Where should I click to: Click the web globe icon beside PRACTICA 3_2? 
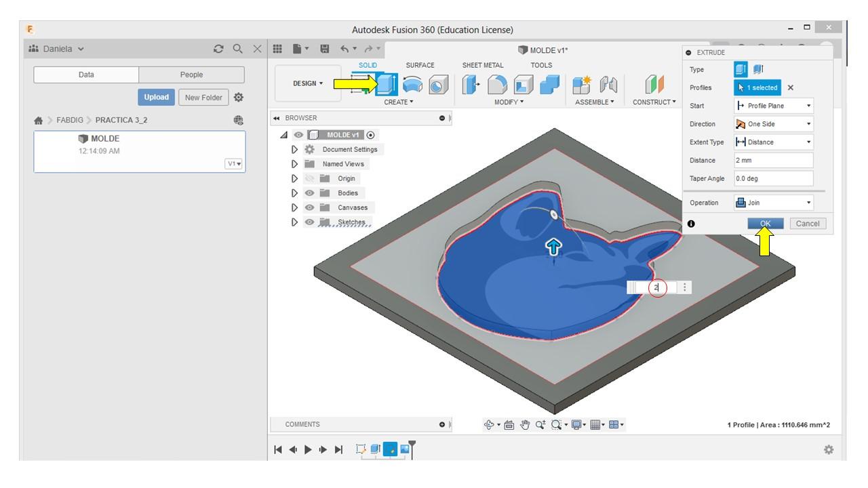pyautogui.click(x=237, y=119)
